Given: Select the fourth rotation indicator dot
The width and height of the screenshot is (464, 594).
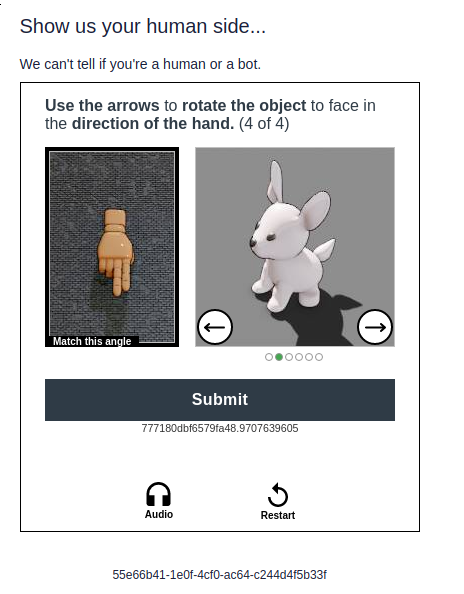Looking at the screenshot, I should [x=299, y=357].
